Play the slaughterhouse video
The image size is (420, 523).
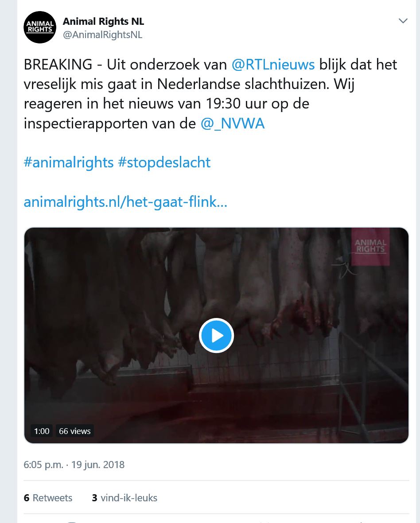[216, 336]
